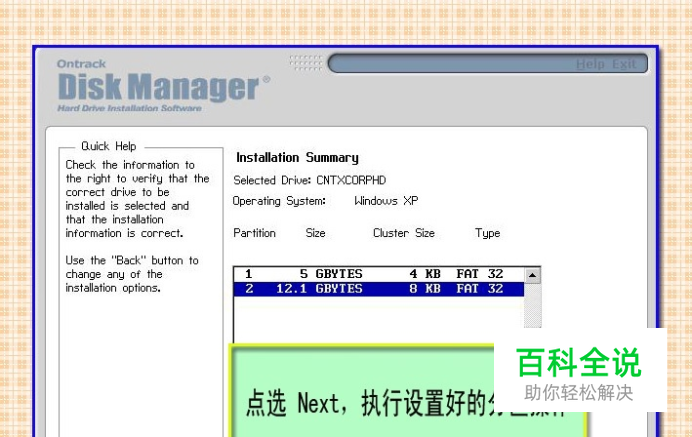Viewport: 692px width, 437px height.
Task: Click Exit in the top bar
Action: [x=624, y=64]
